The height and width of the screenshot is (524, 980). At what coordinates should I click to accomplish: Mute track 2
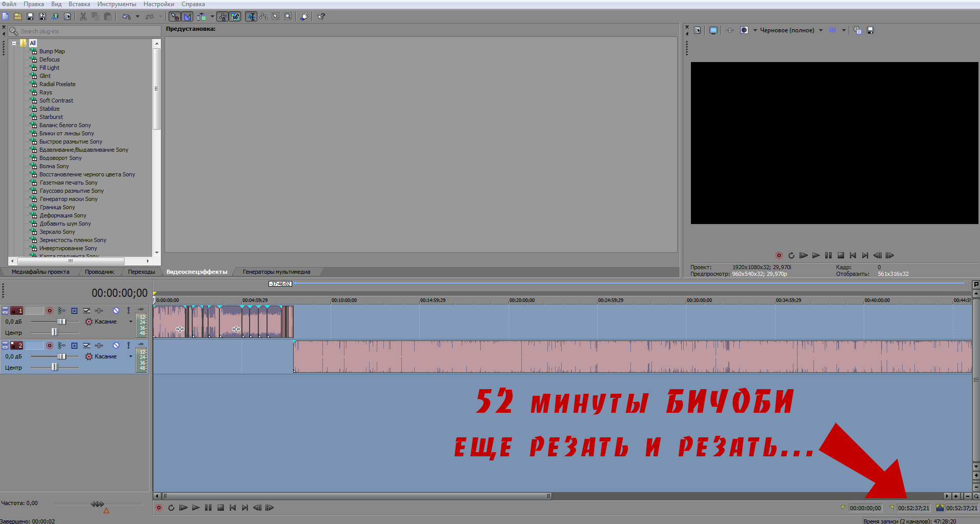(x=116, y=346)
